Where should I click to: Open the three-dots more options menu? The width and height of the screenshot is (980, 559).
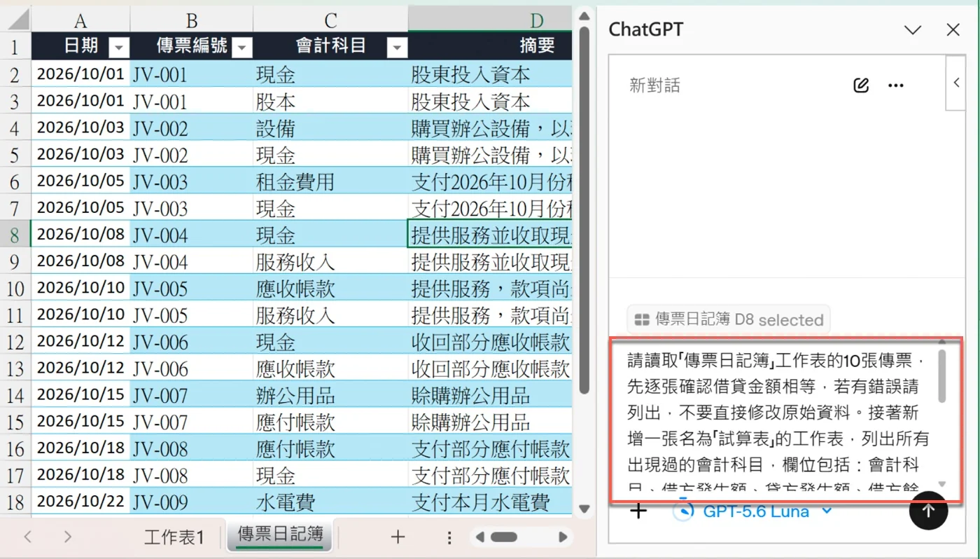pyautogui.click(x=895, y=85)
